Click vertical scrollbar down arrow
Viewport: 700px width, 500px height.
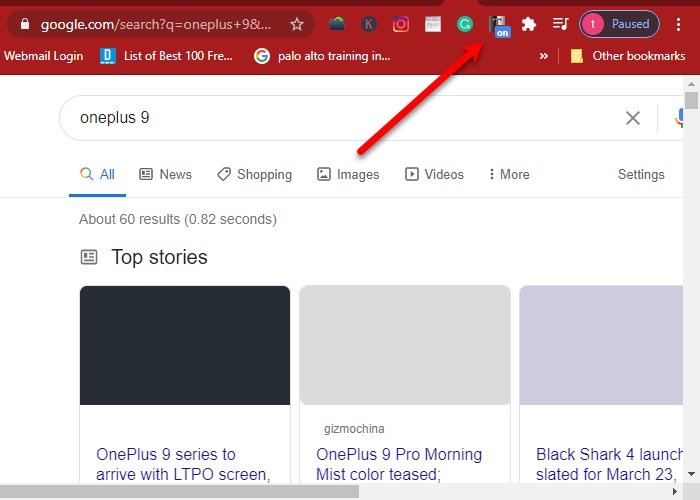click(x=691, y=474)
